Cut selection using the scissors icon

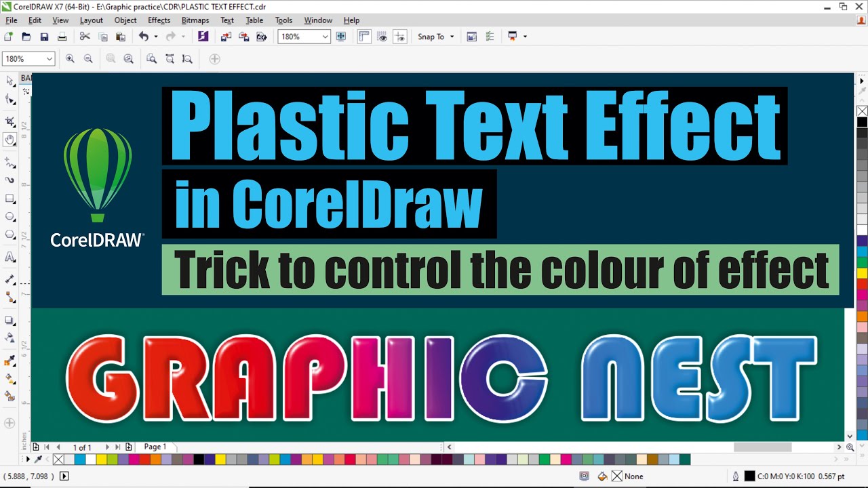pos(85,37)
